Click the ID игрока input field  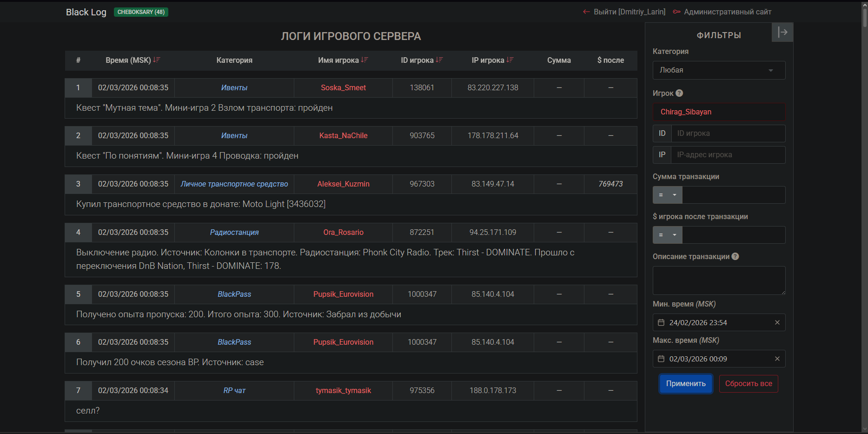click(728, 134)
